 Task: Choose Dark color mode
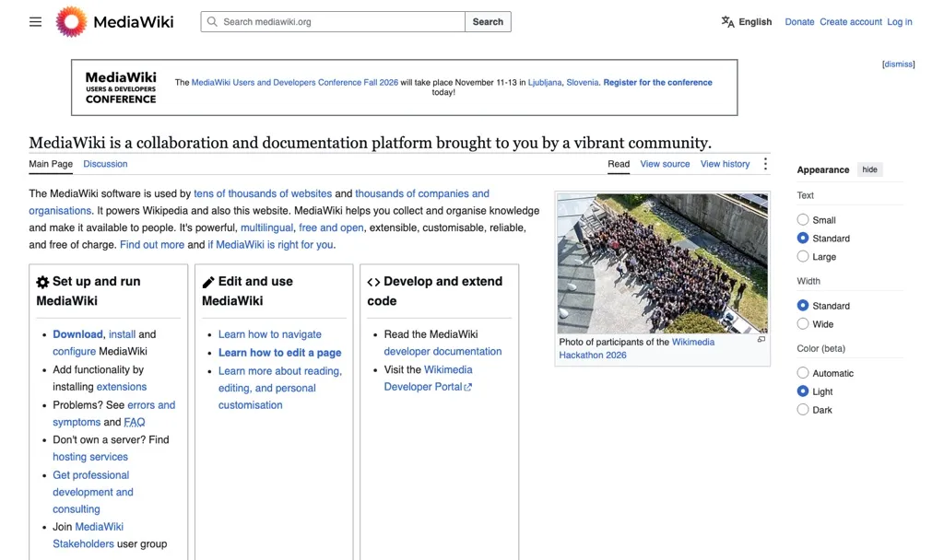click(x=803, y=410)
